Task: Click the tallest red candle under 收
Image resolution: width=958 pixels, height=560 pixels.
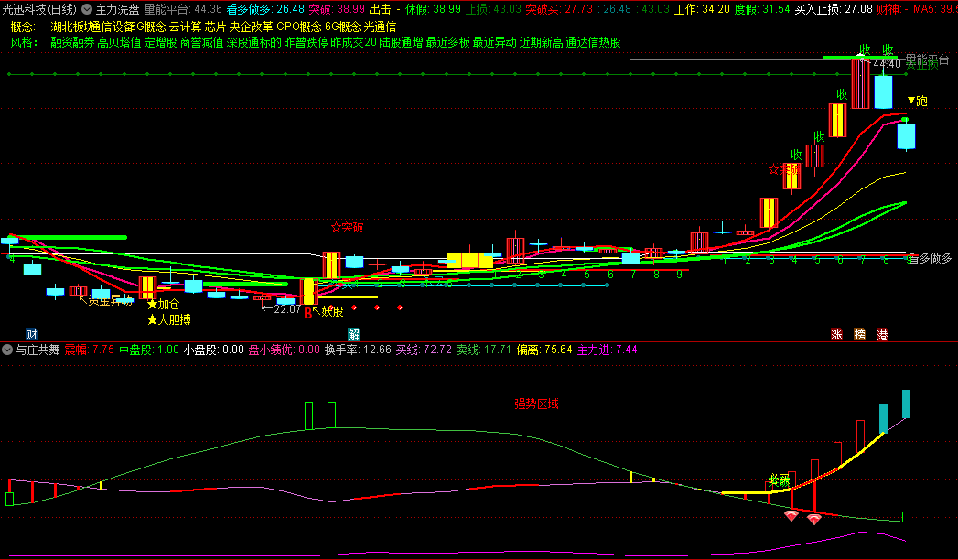Action: [x=860, y=83]
